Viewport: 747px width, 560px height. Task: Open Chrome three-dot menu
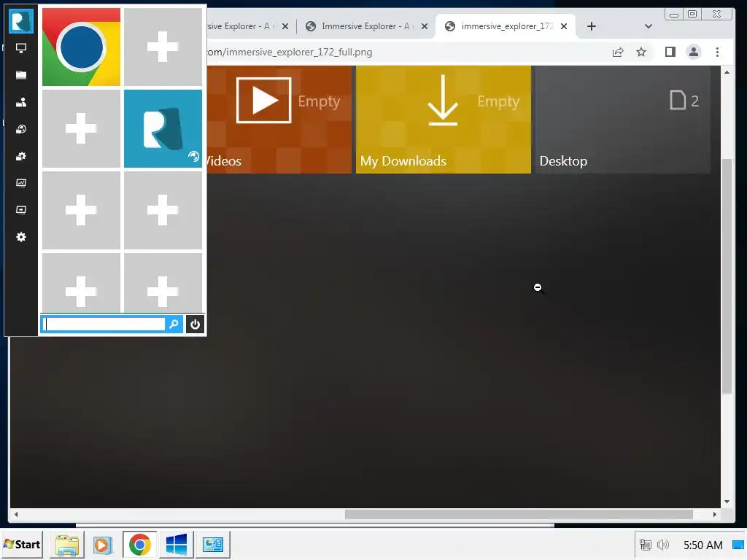click(718, 52)
